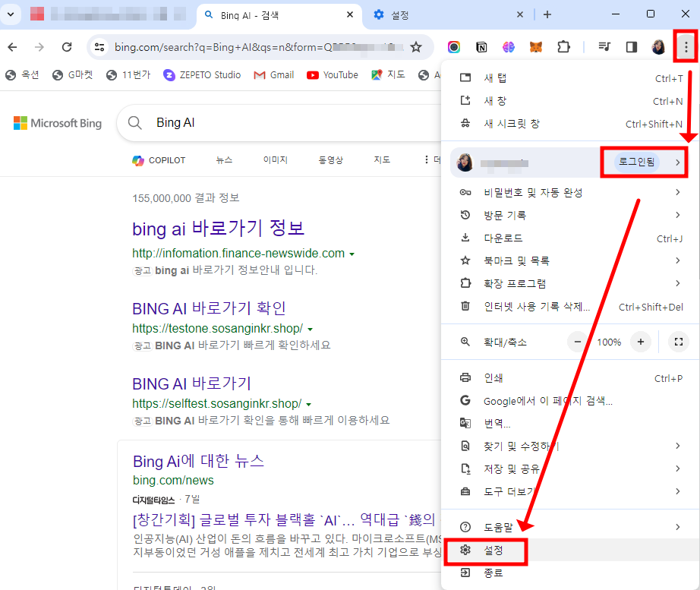Image resolution: width=700 pixels, height=590 pixels.
Task: Select 번역 menu item
Action: pos(570,423)
